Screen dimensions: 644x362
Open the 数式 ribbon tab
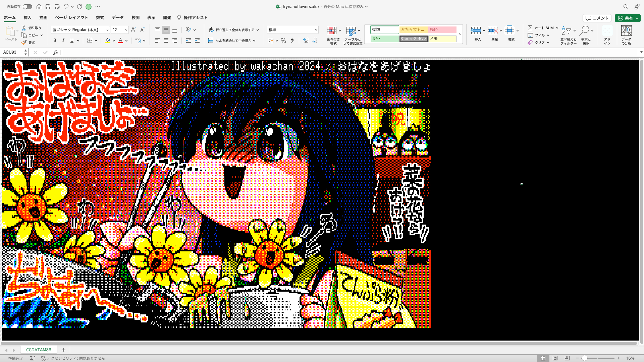100,17
